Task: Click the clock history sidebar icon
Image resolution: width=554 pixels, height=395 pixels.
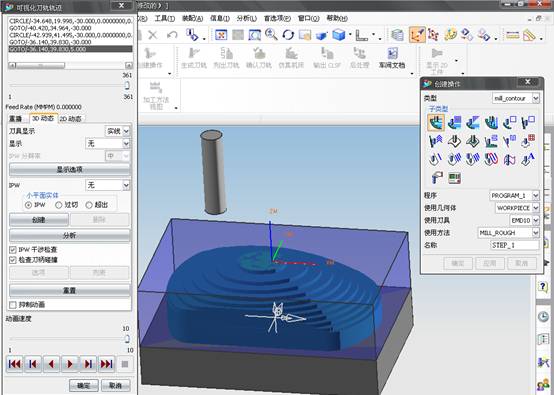Action: tap(543, 316)
